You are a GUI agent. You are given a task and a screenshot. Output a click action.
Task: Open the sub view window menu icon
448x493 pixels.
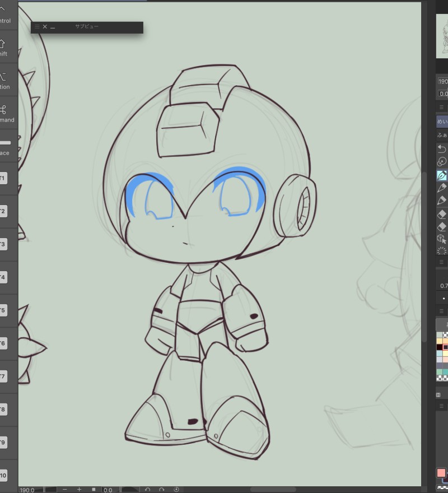(x=37, y=27)
